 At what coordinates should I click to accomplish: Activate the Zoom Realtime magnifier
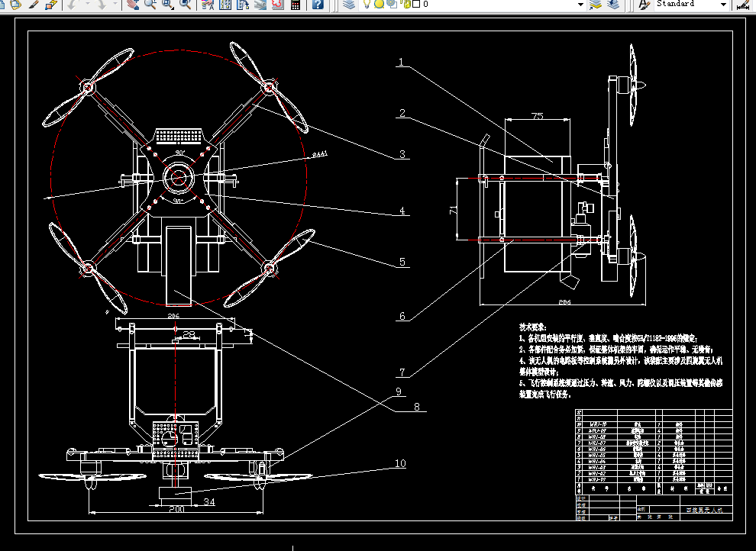150,5
